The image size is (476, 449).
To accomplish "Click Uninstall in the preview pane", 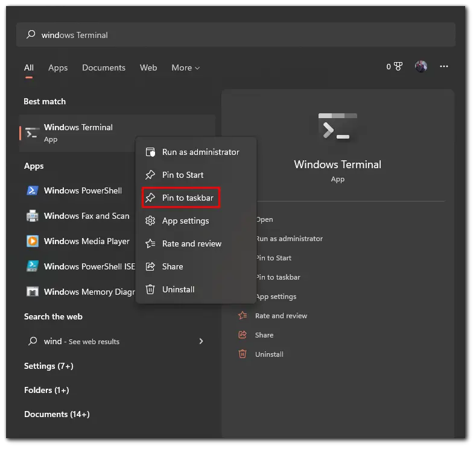I will pos(269,354).
